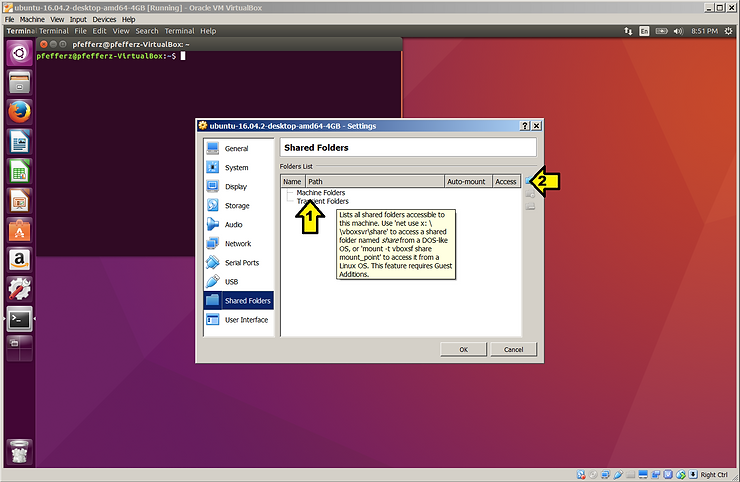Click the settings dialog Help question-mark button

[525, 126]
